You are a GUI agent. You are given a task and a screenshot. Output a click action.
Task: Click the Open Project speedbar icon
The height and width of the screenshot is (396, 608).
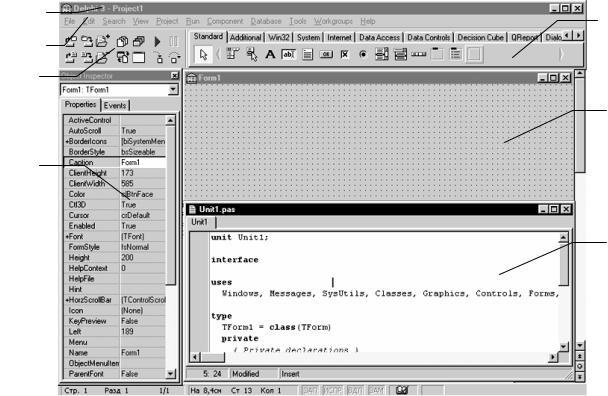pos(71,41)
